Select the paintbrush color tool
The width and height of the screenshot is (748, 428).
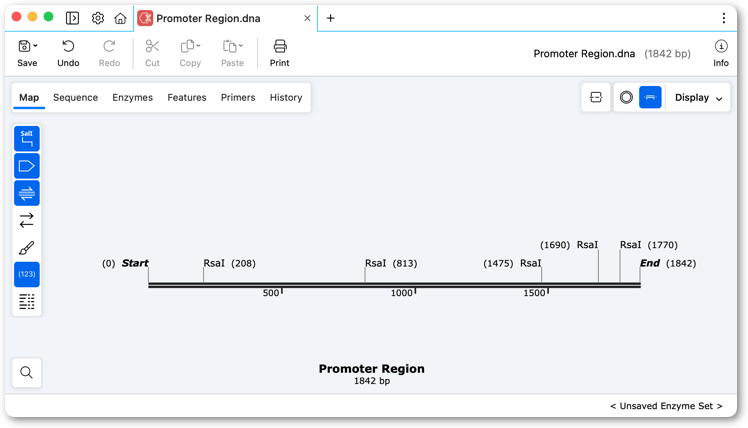point(27,248)
